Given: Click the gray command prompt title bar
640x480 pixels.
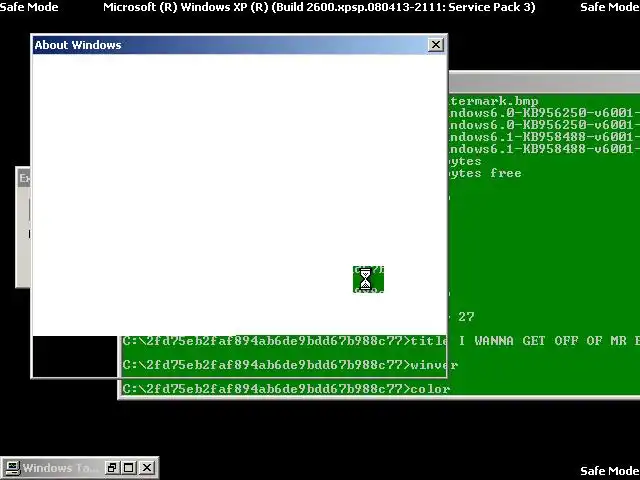Looking at the screenshot, I should click(x=544, y=83).
